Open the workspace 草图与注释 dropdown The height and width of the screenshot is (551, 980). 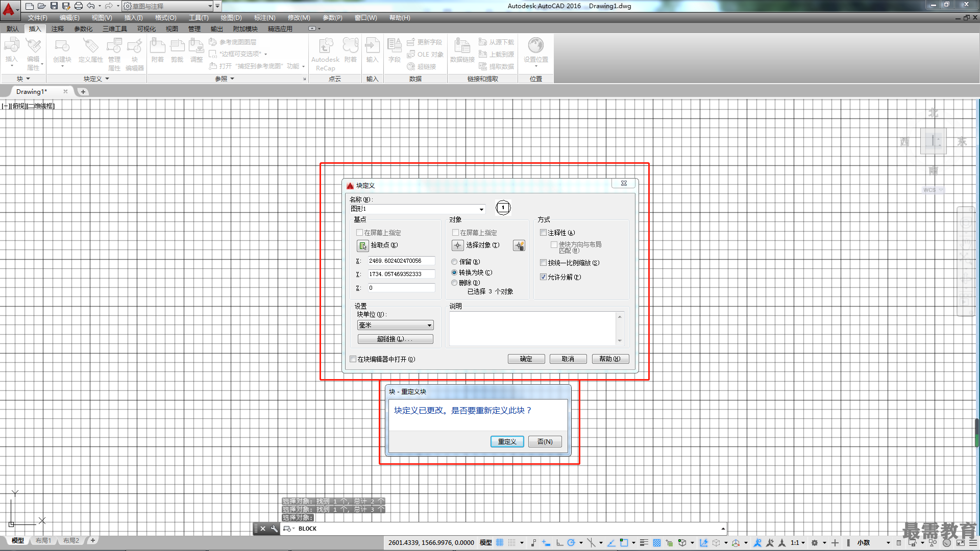click(210, 6)
